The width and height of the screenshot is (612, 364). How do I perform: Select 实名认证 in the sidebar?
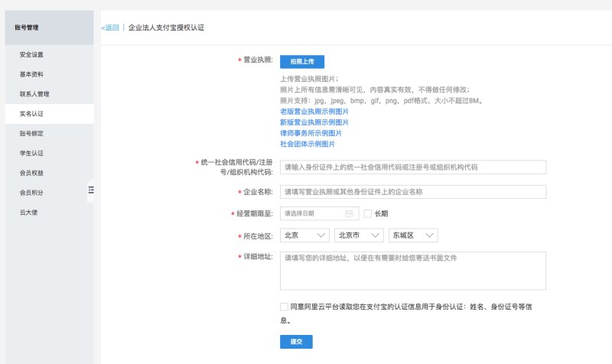pyautogui.click(x=49, y=114)
